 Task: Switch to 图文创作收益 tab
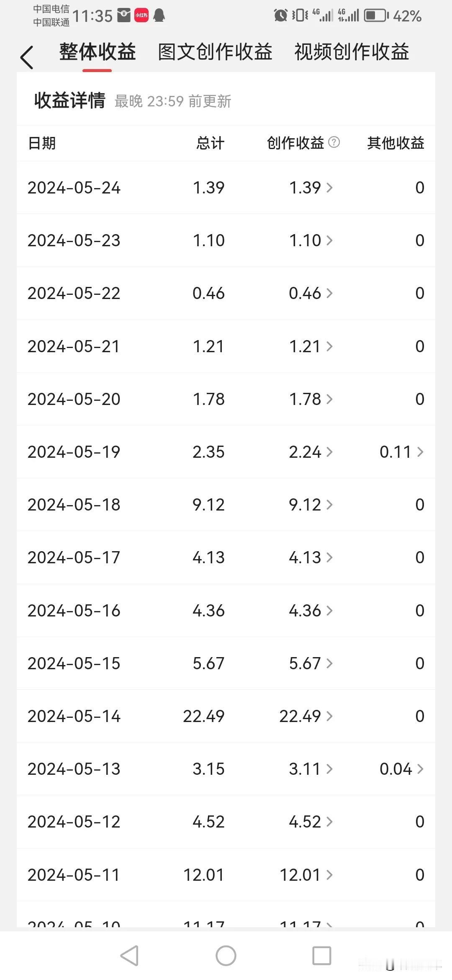(x=215, y=52)
